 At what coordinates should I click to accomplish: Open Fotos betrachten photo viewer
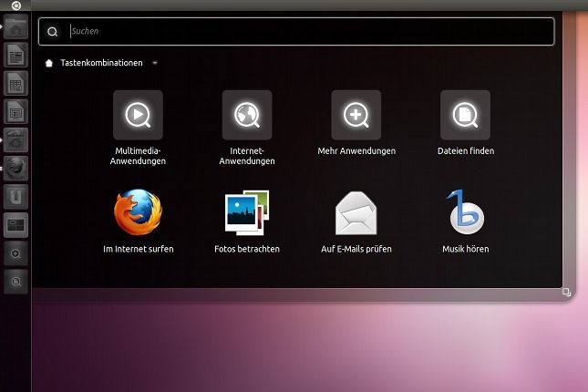[x=247, y=212]
